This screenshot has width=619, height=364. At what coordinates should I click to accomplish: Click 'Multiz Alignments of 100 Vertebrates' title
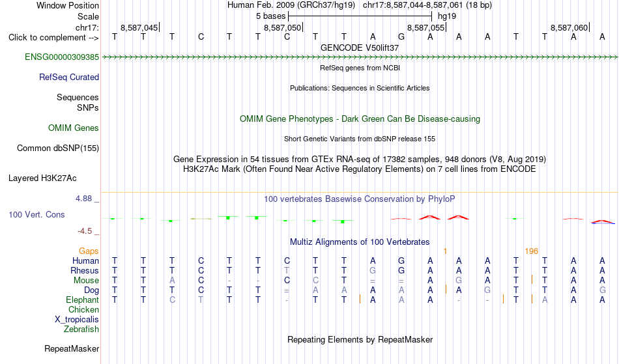pos(360,242)
